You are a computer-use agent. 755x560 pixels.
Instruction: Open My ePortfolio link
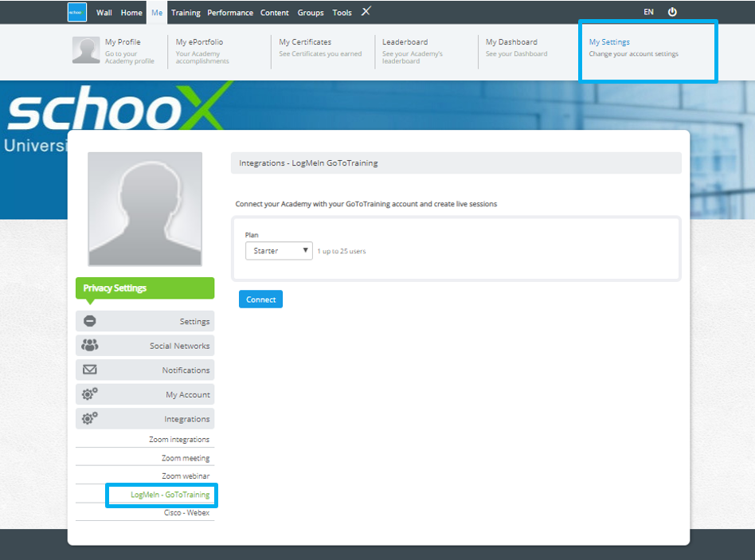199,42
